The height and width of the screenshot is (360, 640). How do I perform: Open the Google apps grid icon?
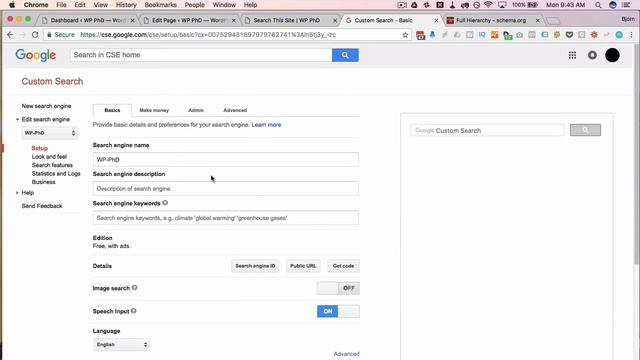point(572,55)
